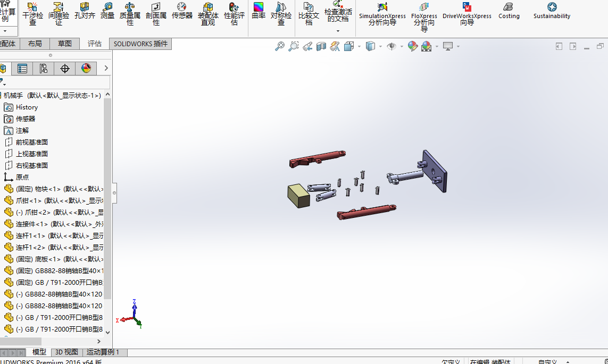Select 连杆1<2> component in tree
The height and width of the screenshot is (364, 608).
pyautogui.click(x=54, y=247)
